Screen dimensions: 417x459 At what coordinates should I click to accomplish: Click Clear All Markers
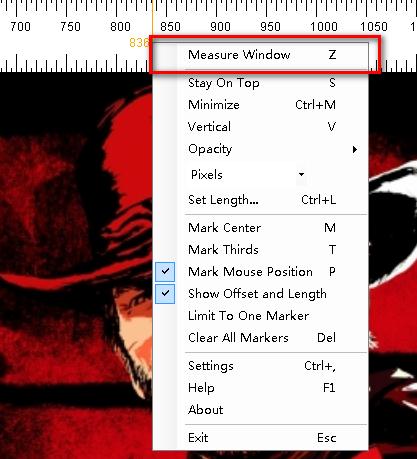tap(260, 338)
